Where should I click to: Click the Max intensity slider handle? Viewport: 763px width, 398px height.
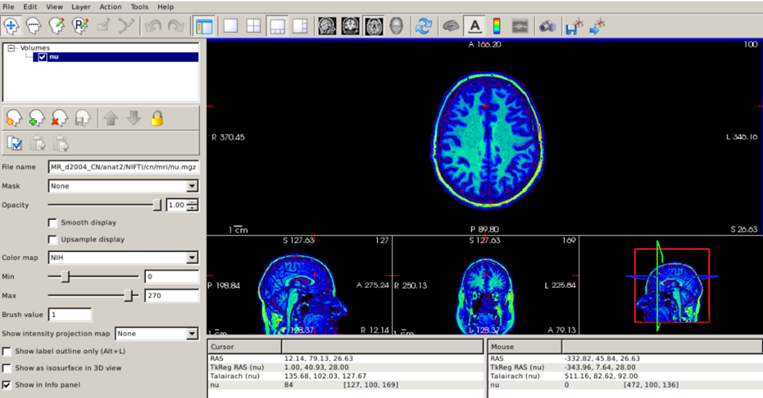[128, 295]
